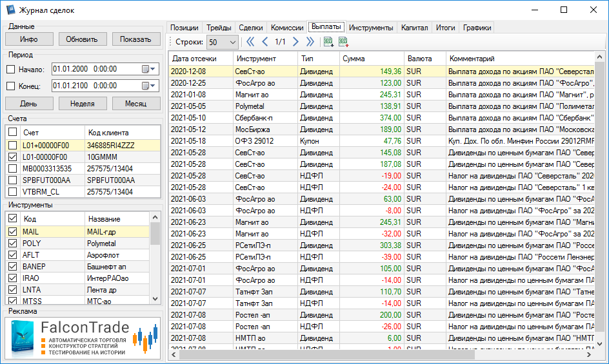This screenshot has height=364, width=609.
Task: Open the Итоги tab
Action: pyautogui.click(x=445, y=28)
